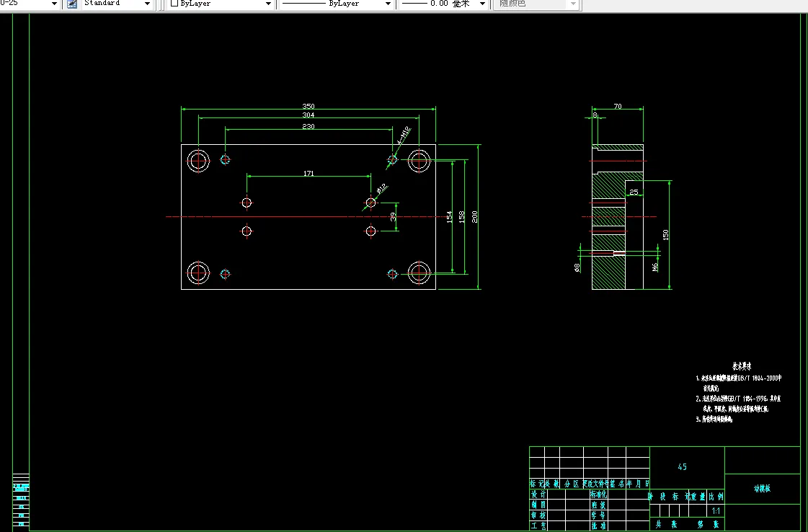
Task: Click the 标准化 cell in title block
Action: point(599,494)
